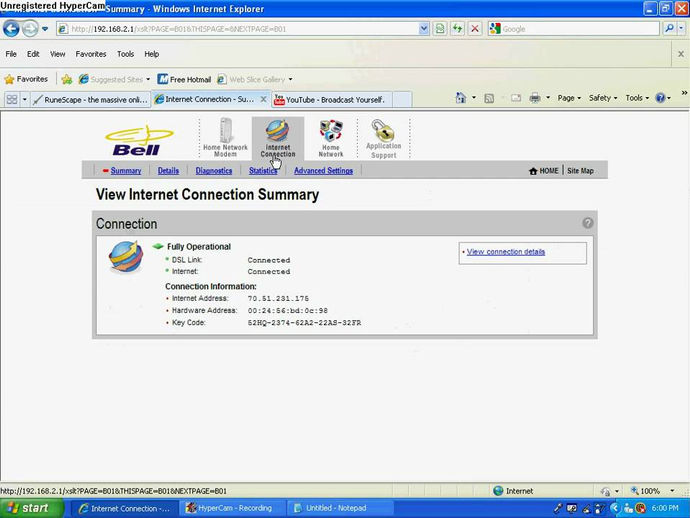Viewport: 690px width, 518px height.
Task: Open the Favorites menu
Action: tap(91, 54)
